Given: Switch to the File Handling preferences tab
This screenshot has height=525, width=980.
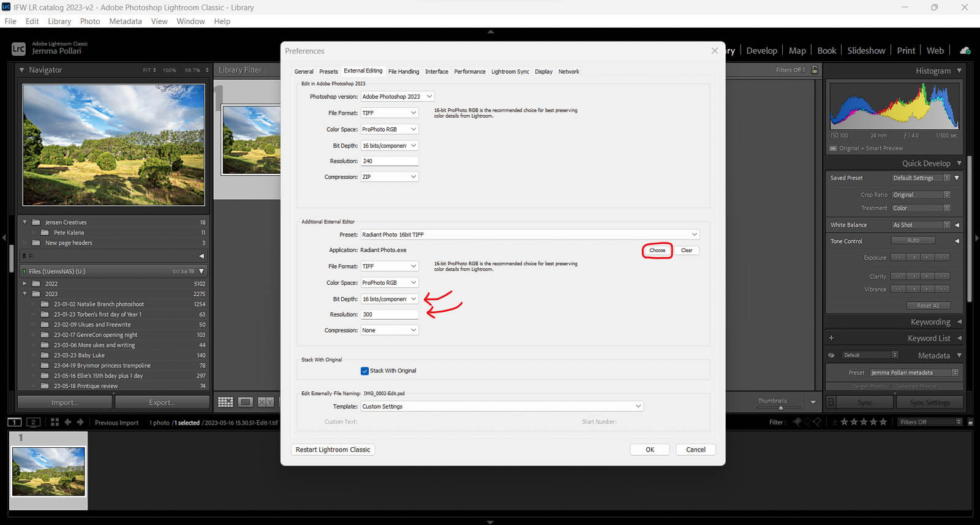Looking at the screenshot, I should point(404,72).
